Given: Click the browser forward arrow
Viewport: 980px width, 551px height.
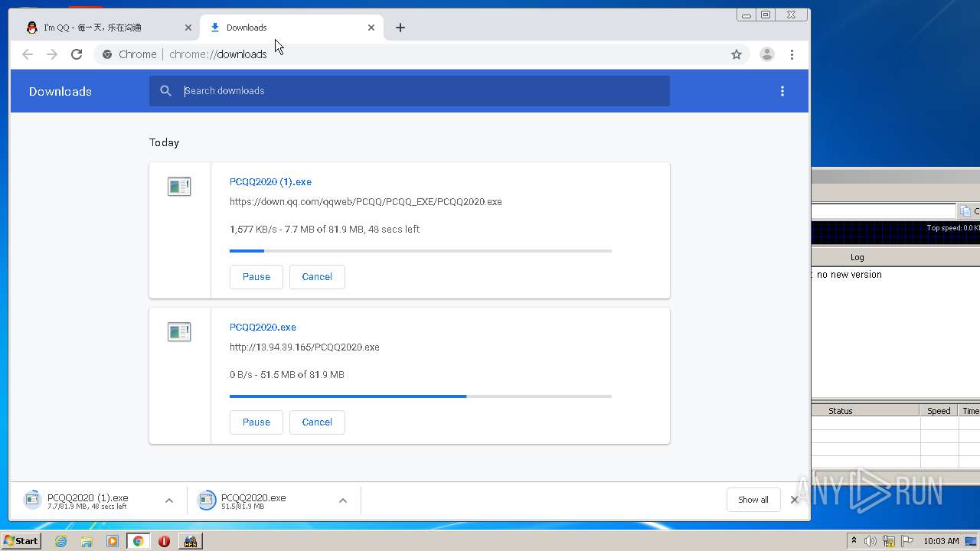Looking at the screenshot, I should pos(52,54).
